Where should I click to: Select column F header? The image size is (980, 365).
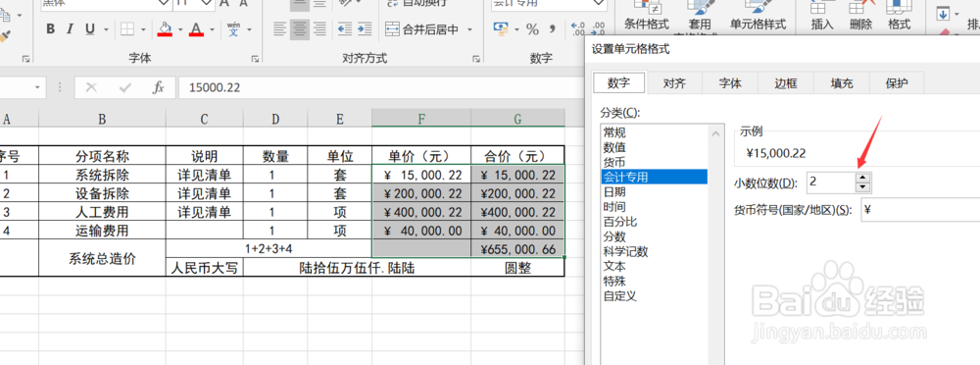pyautogui.click(x=421, y=119)
